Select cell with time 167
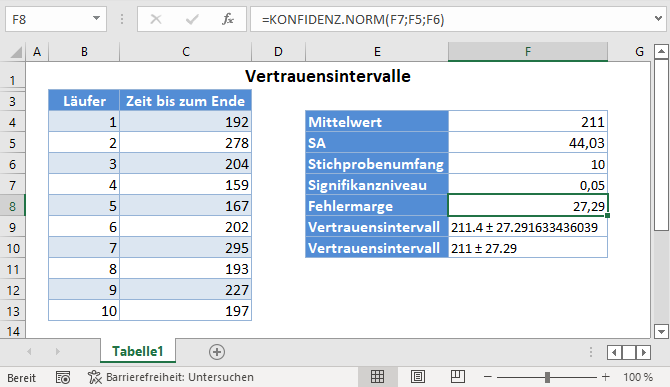Image resolution: width=670 pixels, height=387 pixels. [x=185, y=206]
